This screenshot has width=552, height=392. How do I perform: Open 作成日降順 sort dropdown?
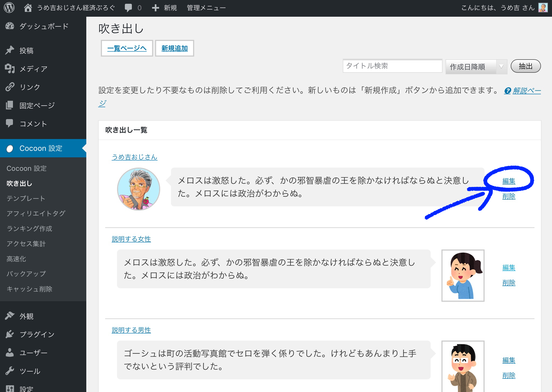point(476,67)
